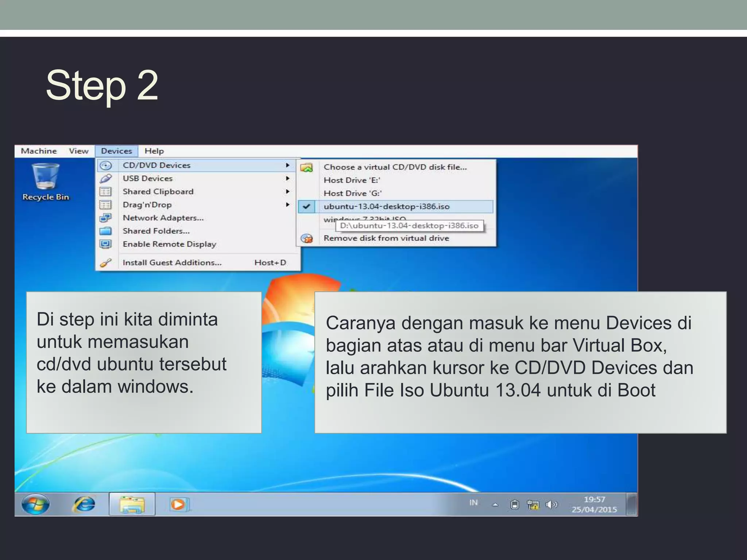This screenshot has height=560, width=747.
Task: Click the USB plug icon
Action: pyautogui.click(x=106, y=179)
